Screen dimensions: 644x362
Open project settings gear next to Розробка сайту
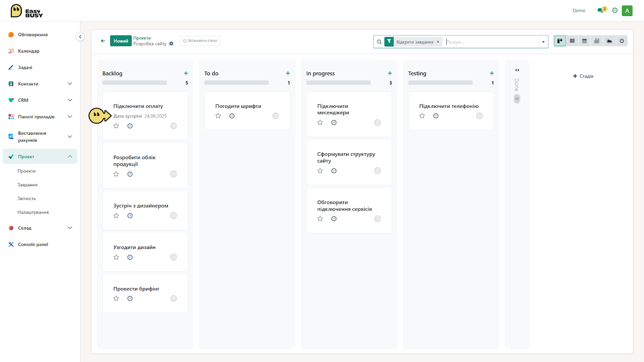171,44
